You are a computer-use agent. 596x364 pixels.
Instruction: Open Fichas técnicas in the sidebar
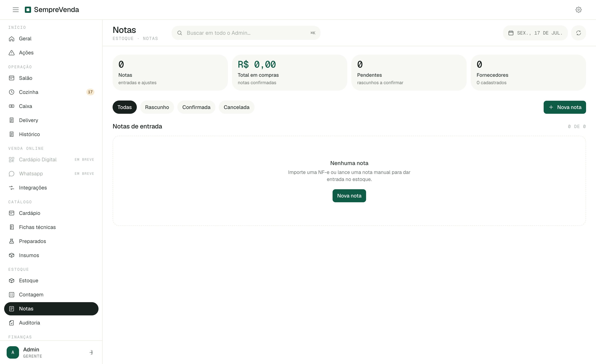(x=51, y=227)
